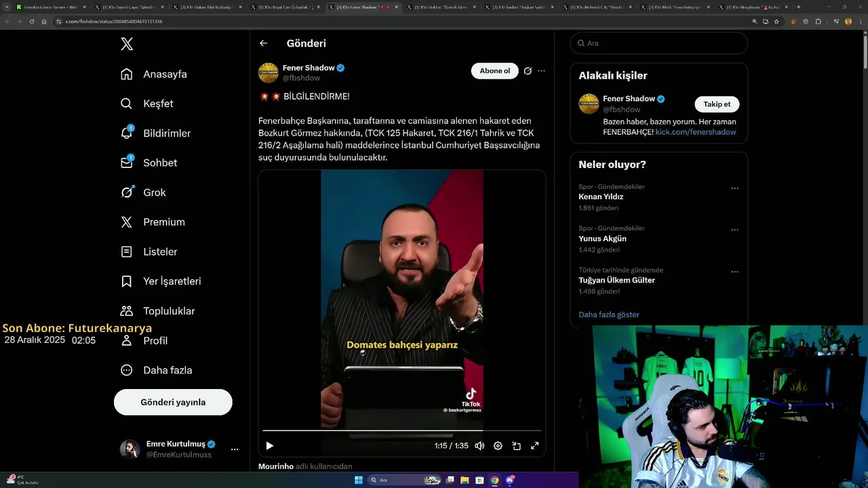This screenshot has height=488, width=868.
Task: Click the Mourinho source link below video
Action: [x=275, y=466]
